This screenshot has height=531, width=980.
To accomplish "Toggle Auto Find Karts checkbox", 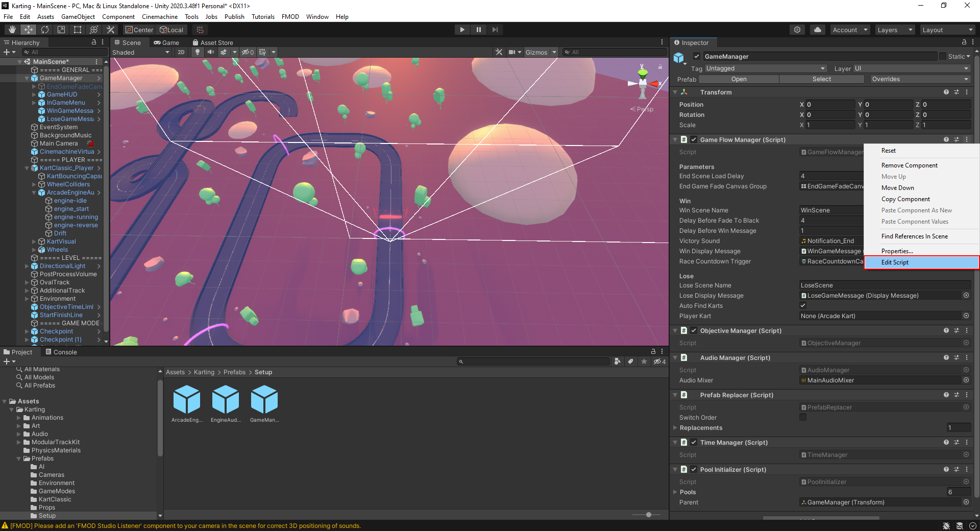I will click(x=803, y=305).
